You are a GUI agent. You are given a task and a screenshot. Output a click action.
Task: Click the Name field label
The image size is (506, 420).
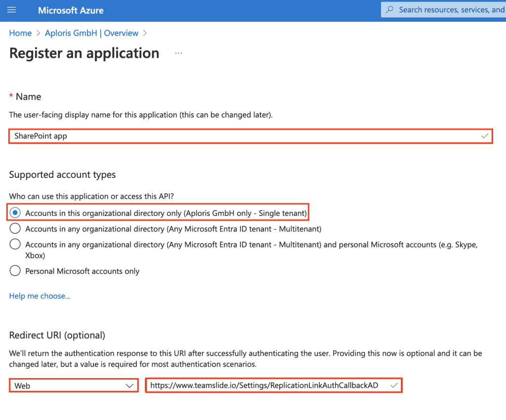pyautogui.click(x=25, y=97)
